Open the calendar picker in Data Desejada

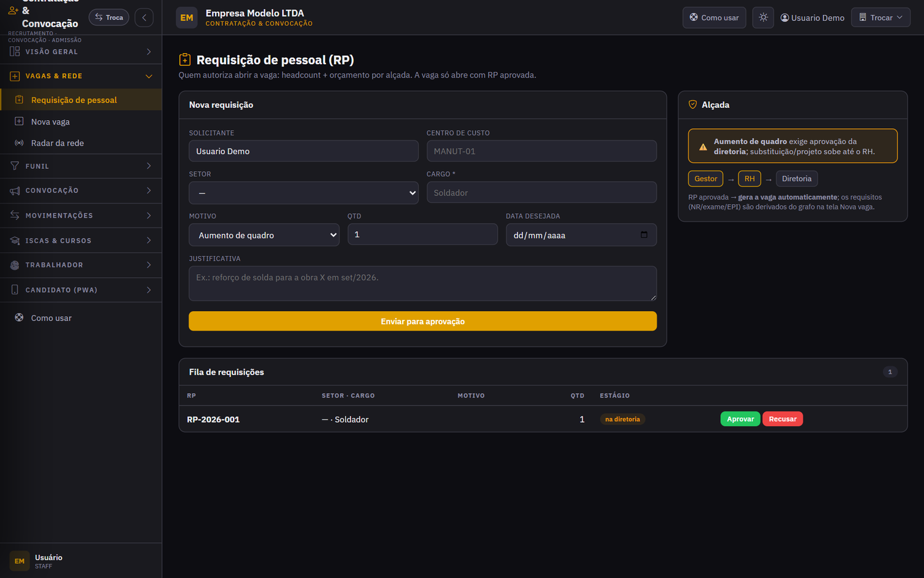coord(644,235)
